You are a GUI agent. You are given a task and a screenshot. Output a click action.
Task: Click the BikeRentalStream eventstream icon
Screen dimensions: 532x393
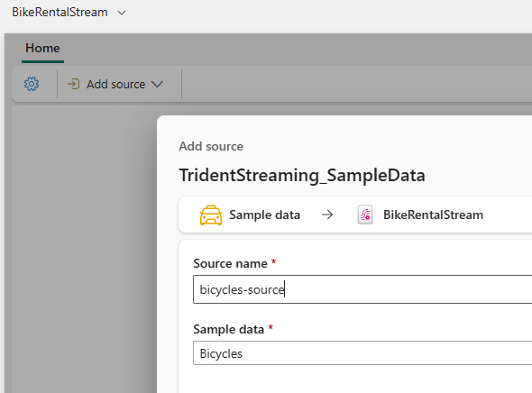point(365,215)
